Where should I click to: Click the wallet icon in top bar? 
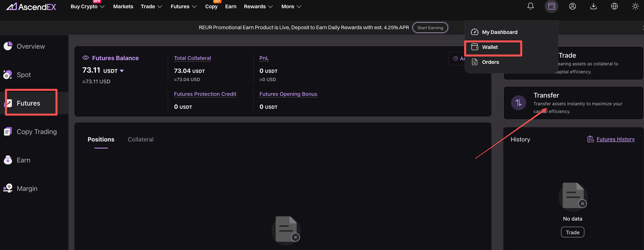point(551,6)
